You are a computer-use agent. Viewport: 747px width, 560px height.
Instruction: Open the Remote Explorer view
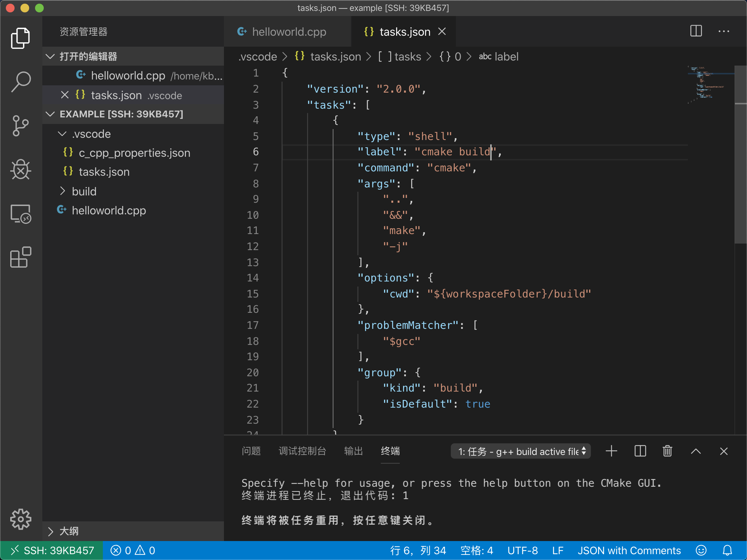point(21,214)
